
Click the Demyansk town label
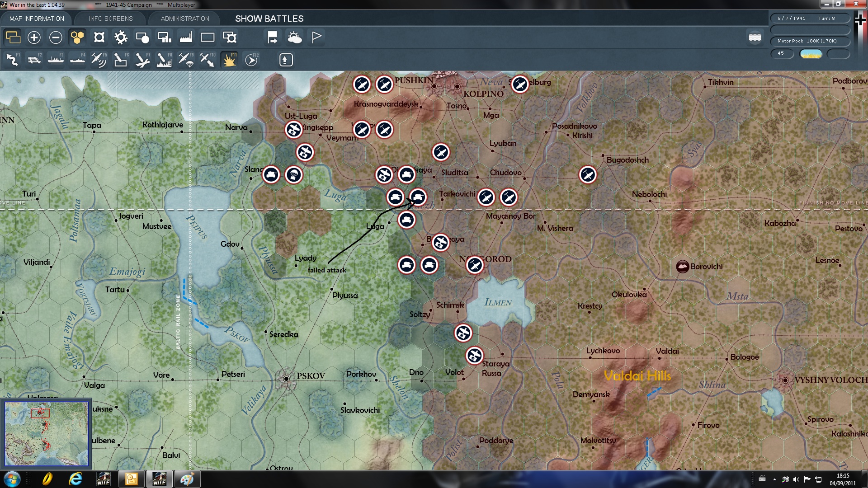(591, 394)
